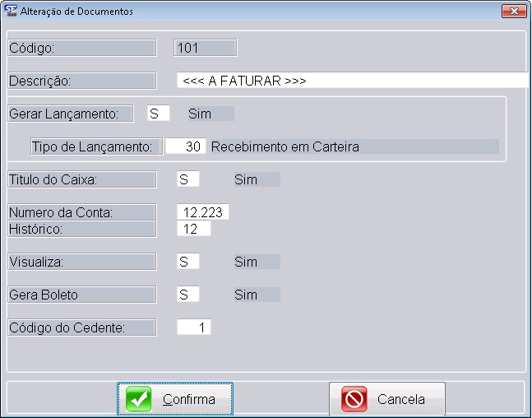Select the Histórico field containing 12
The image size is (532, 418).
point(194,229)
